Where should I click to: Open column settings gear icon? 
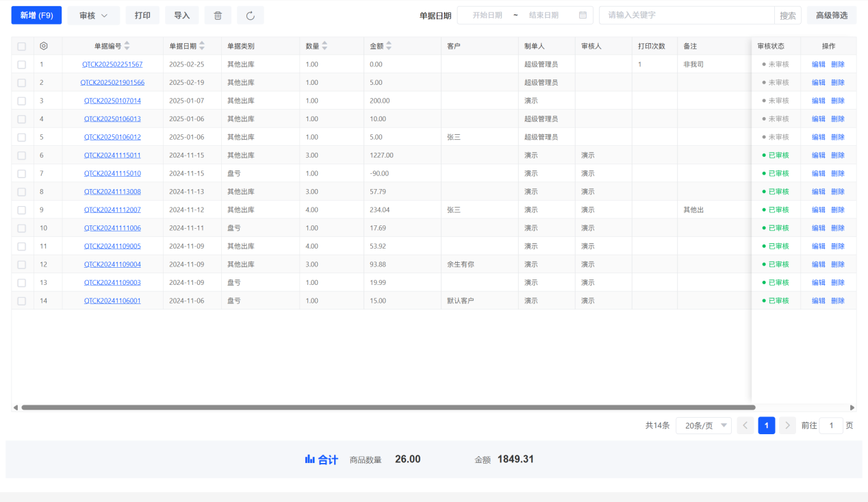tap(44, 46)
